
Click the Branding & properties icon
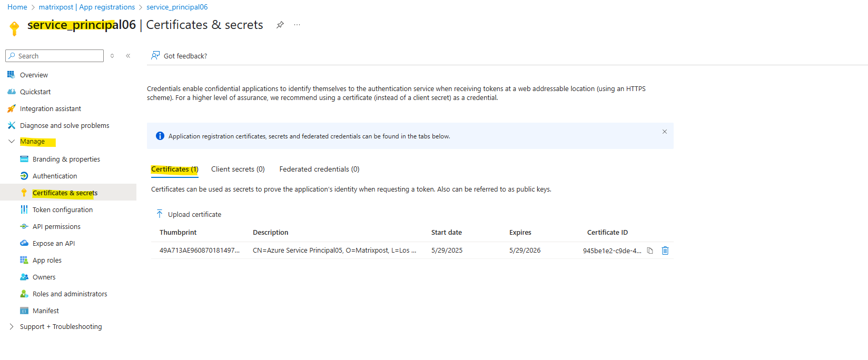coord(24,159)
